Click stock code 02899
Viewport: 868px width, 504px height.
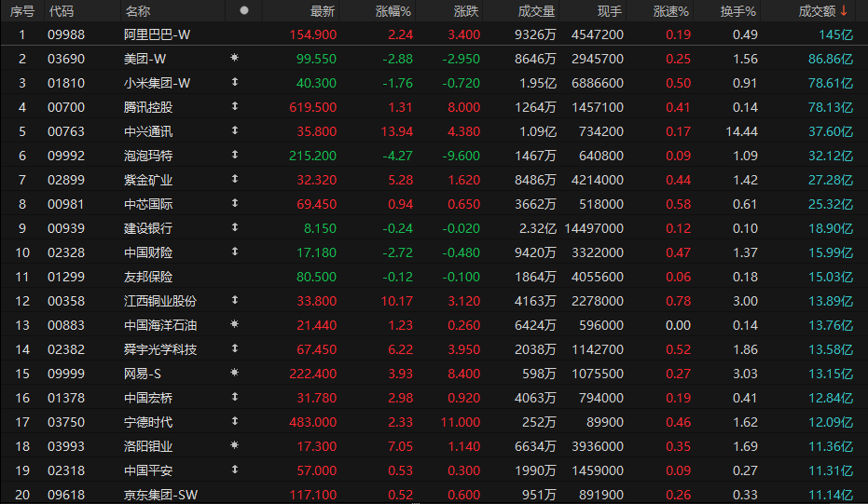coord(66,181)
